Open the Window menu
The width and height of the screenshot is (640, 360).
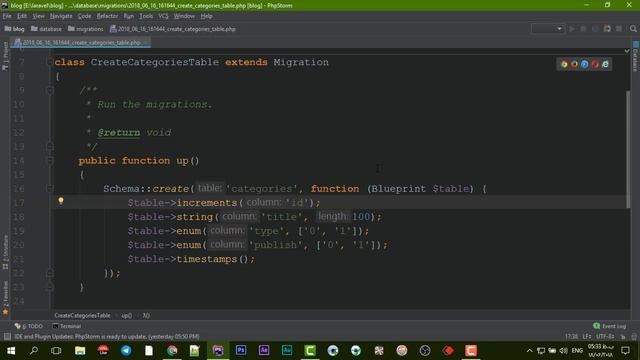184,16
